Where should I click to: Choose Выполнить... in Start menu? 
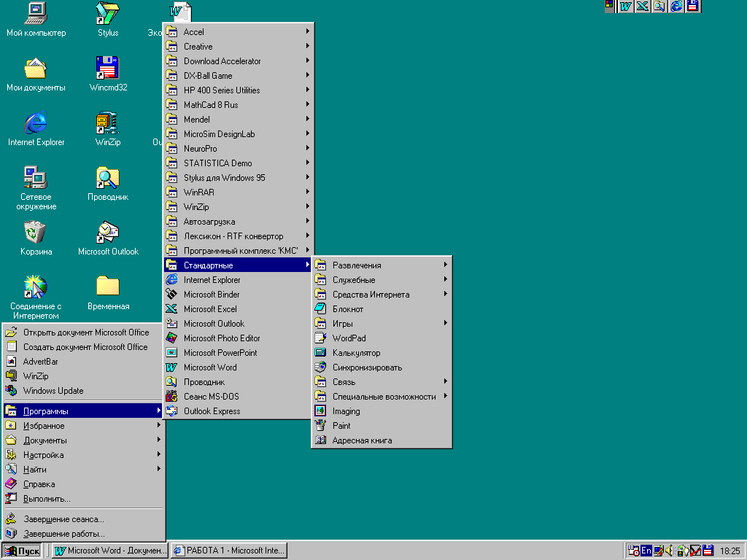coord(83,499)
